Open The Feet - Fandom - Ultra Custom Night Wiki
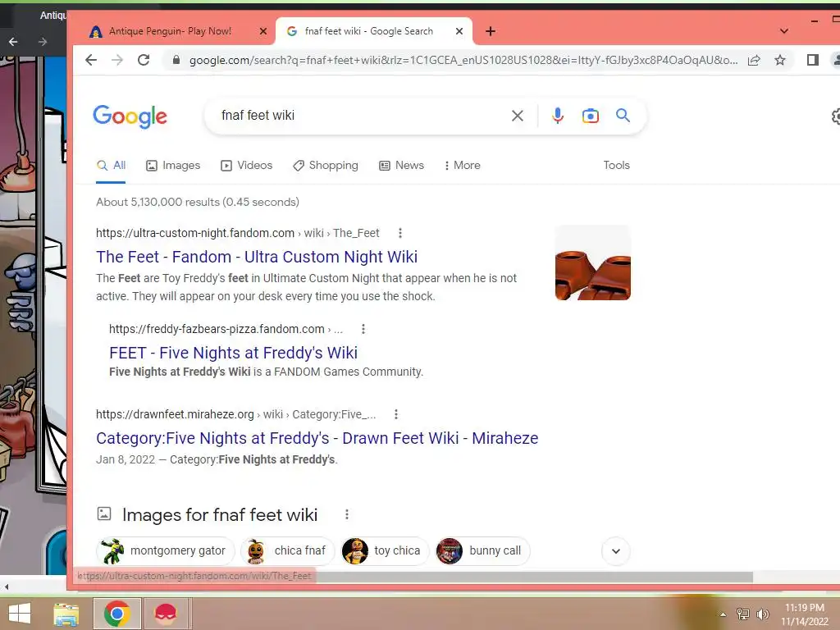 257,257
